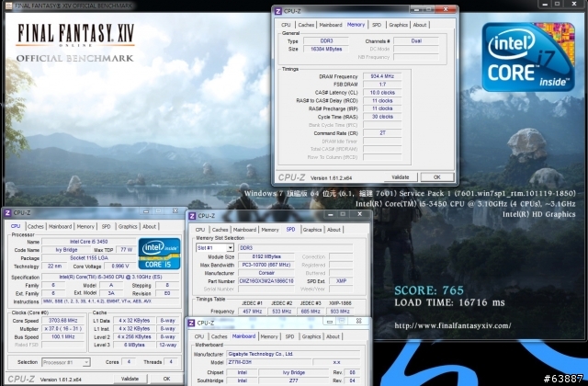
Task: Switch to CPU tab in the Memory window
Action: [x=286, y=25]
